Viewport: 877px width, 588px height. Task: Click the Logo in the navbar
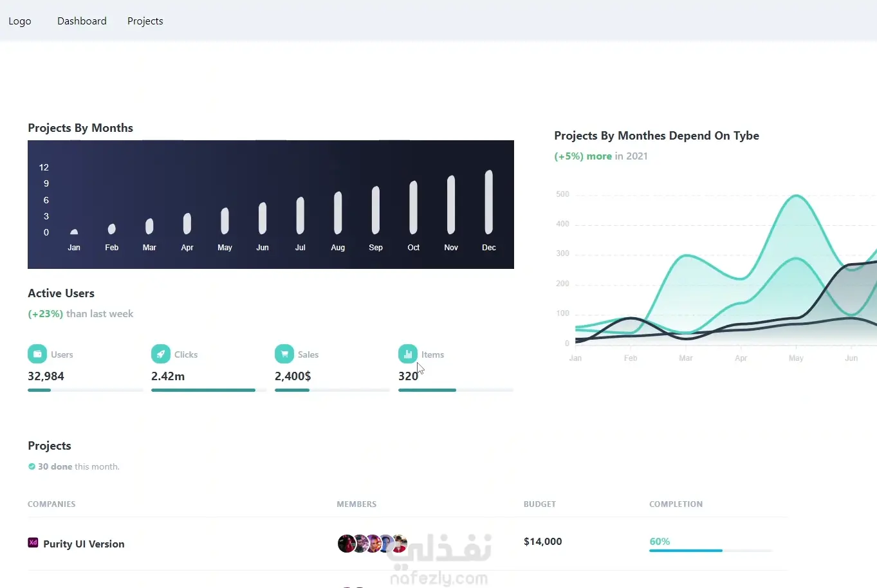[x=20, y=21]
